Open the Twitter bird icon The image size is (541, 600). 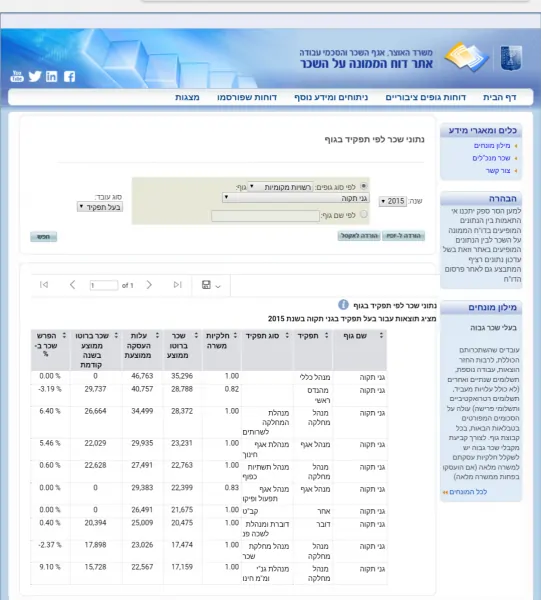[34, 76]
